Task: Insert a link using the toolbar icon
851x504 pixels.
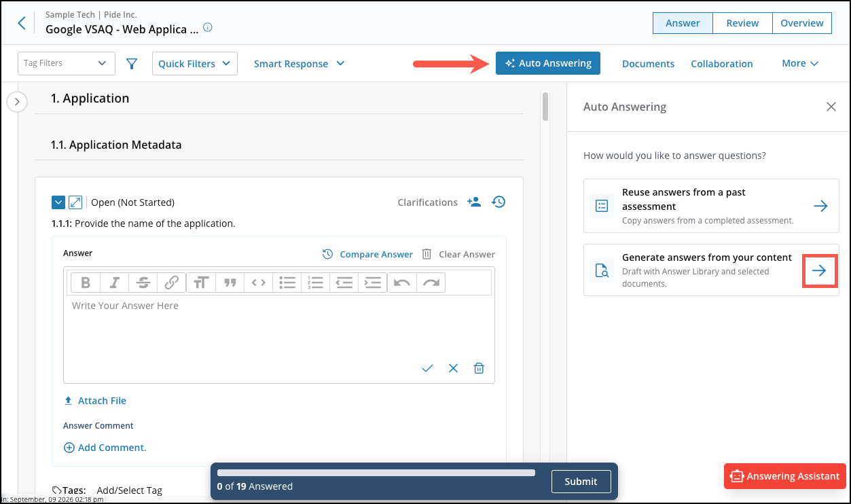Action: coord(172,283)
